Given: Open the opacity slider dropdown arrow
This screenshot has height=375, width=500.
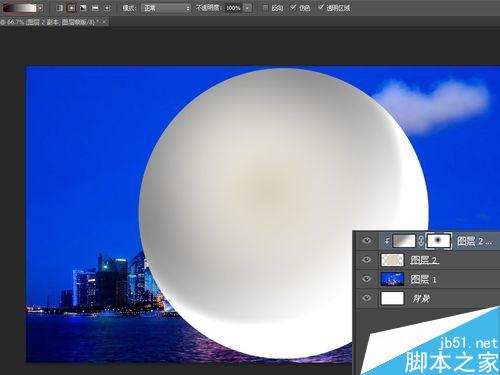Looking at the screenshot, I should pos(247,8).
